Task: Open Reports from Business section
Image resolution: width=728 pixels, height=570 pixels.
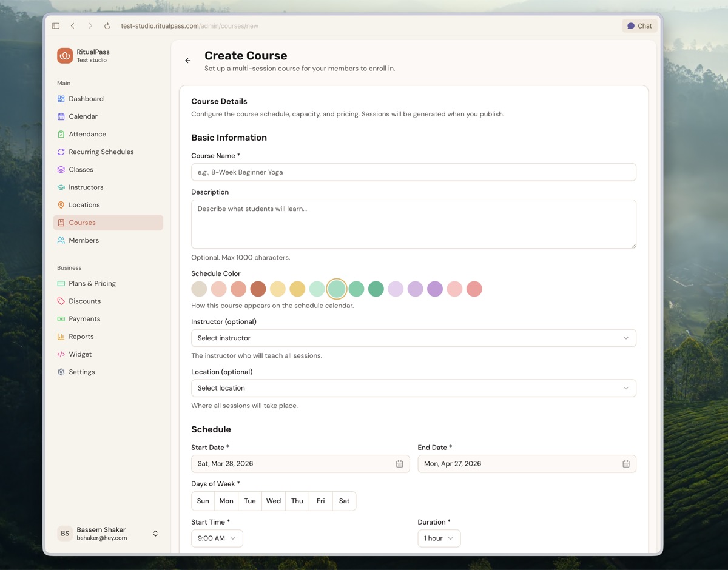Action: point(108,337)
